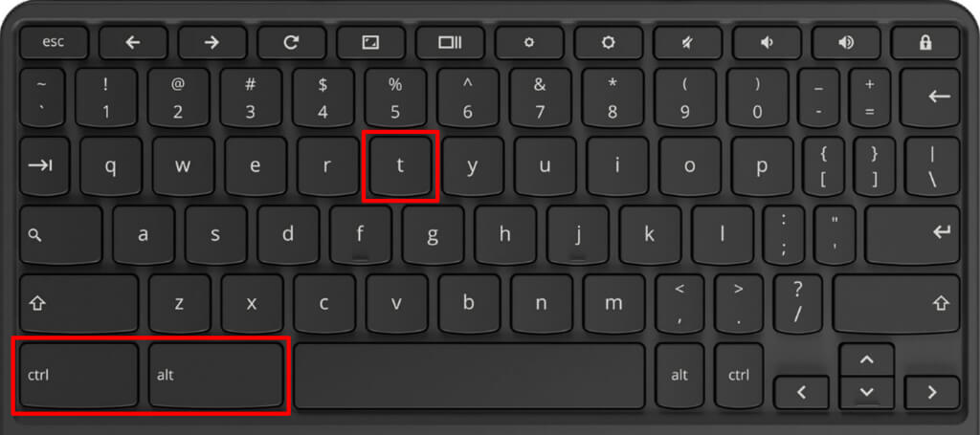Click the volume up key
The height and width of the screenshot is (435, 980).
846,42
